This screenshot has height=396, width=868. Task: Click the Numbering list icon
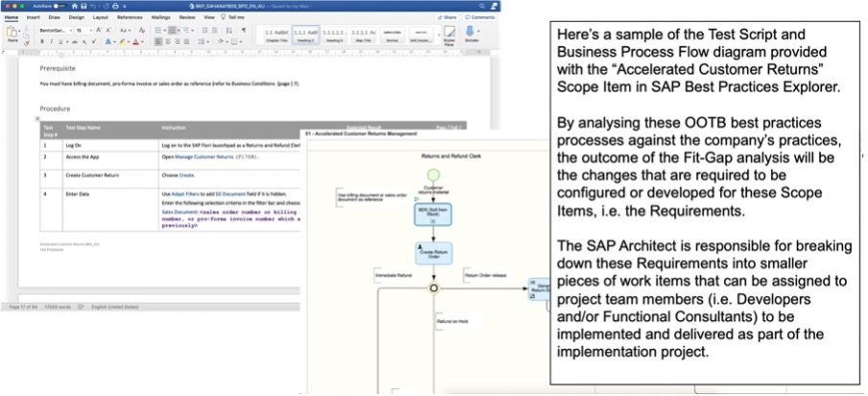172,30
